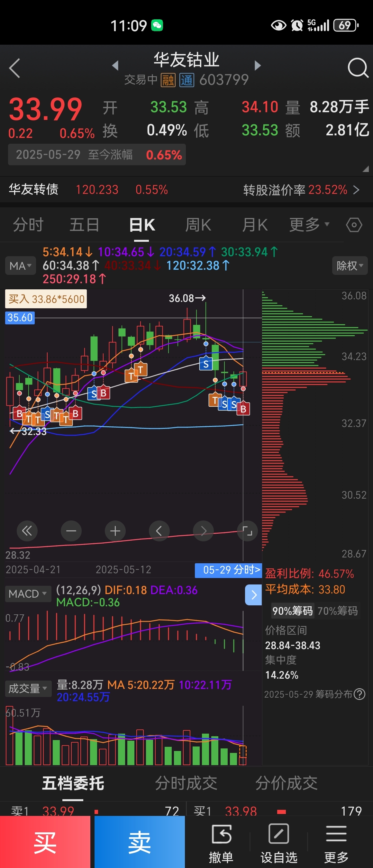The height and width of the screenshot is (868, 373).
Task: Open 除权 adjustment dropdown
Action: [x=350, y=266]
